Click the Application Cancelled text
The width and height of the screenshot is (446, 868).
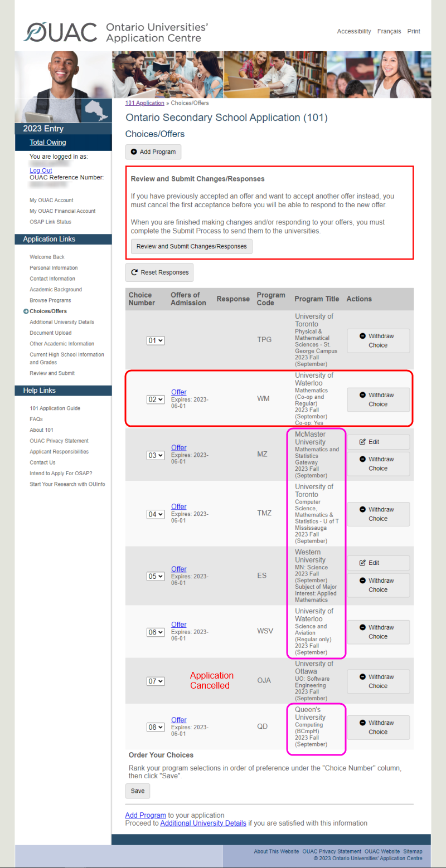click(211, 680)
